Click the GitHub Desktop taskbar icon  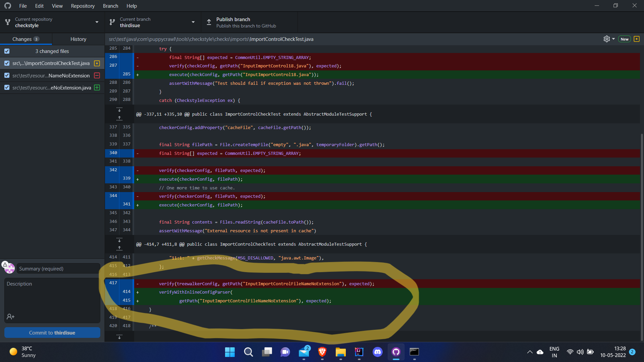[x=396, y=352]
